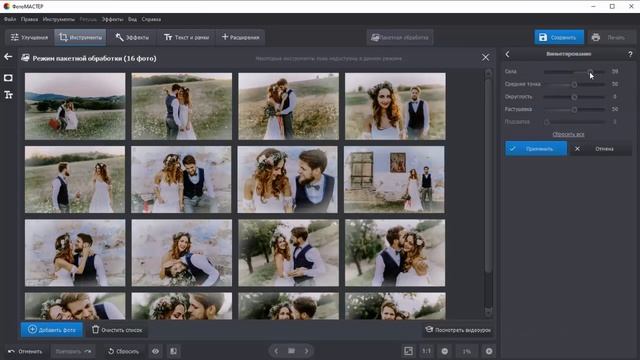The width and height of the screenshot is (640, 360).
Task: Click the photo grid vertical scrollbar
Action: [488, 176]
